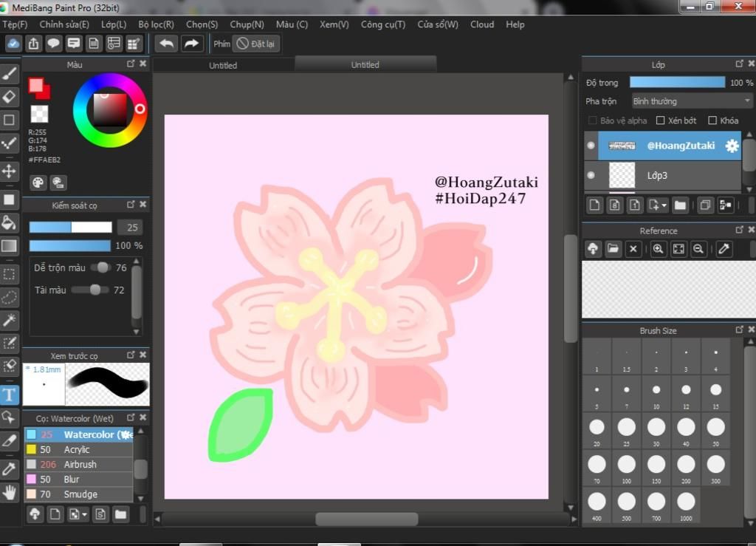Screen dimensions: 756x546
Task: Hide the @HoangZutaki layer
Action: (591, 146)
